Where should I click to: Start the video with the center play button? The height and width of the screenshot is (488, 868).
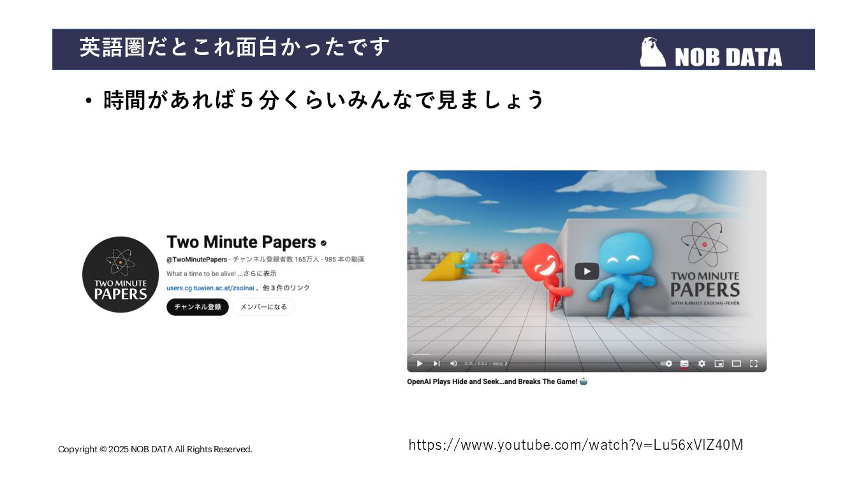[x=587, y=271]
